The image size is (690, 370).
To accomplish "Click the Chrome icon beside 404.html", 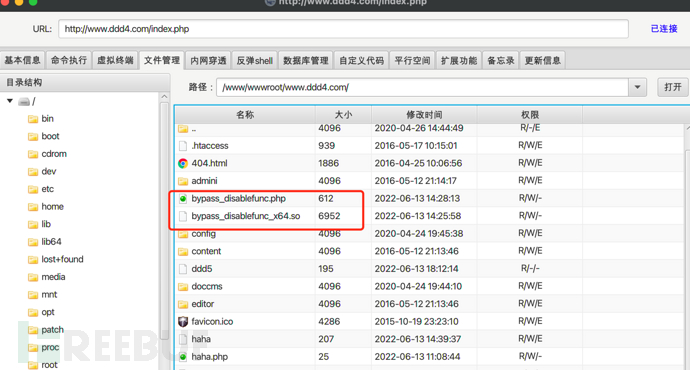I will tap(183, 163).
